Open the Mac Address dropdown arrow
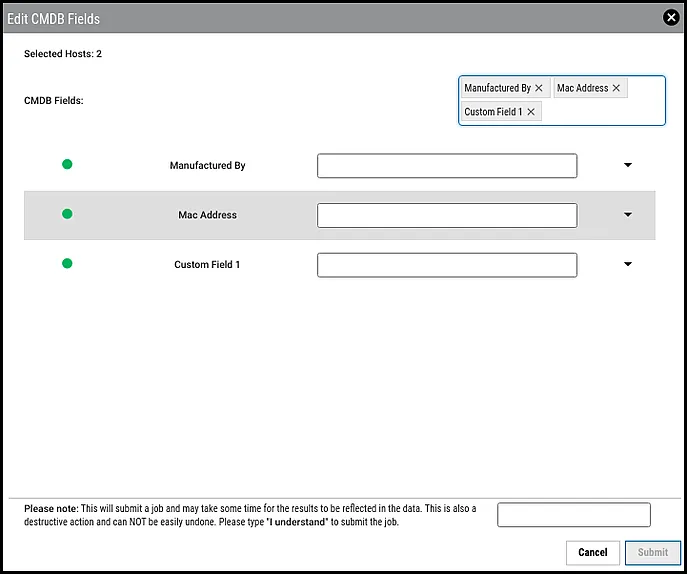Screen dimensions: 687x574 pos(628,215)
